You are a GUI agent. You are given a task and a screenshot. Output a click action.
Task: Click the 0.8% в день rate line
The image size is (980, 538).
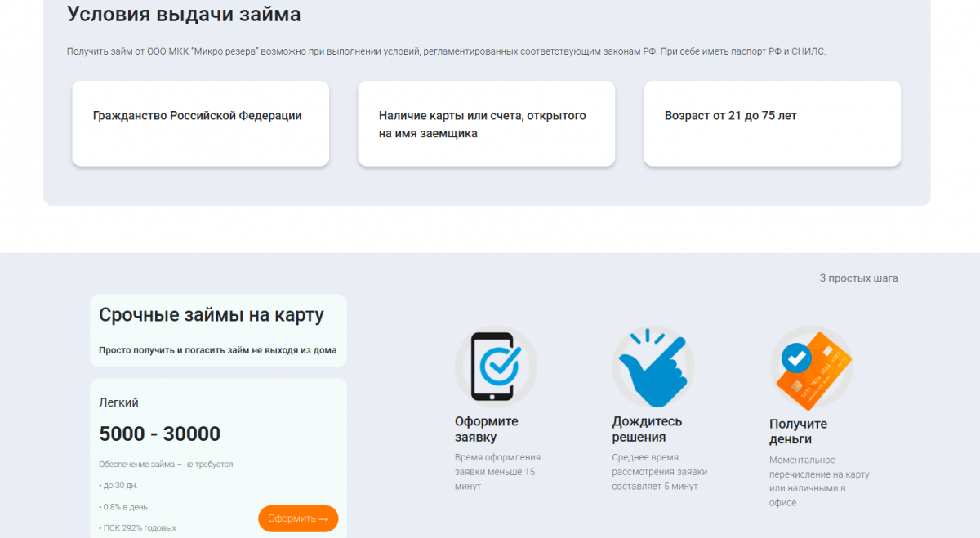point(124,507)
